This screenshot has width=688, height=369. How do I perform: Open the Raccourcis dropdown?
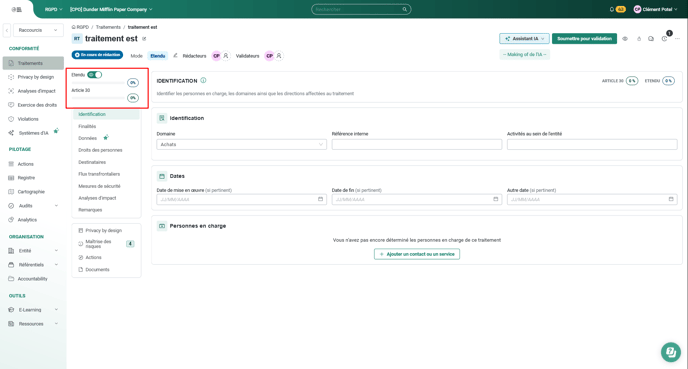tap(38, 30)
